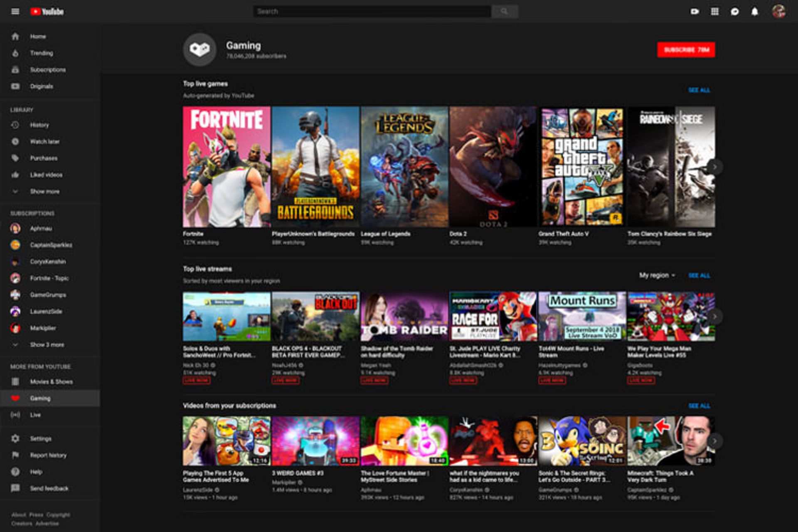798x532 pixels.
Task: Click the Subscriptions icon in sidebar
Action: click(x=15, y=70)
